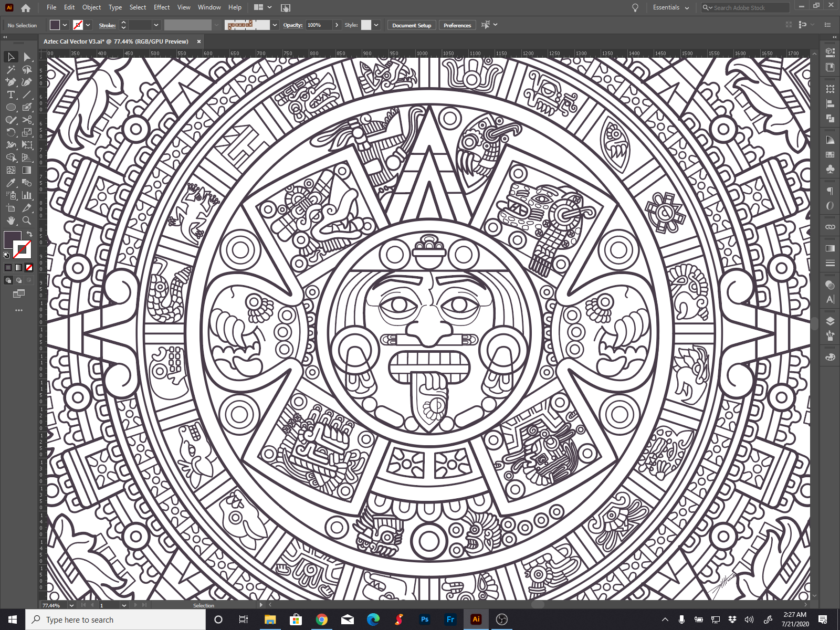Select the Column Graph tool
Image resolution: width=840 pixels, height=630 pixels.
tap(27, 195)
